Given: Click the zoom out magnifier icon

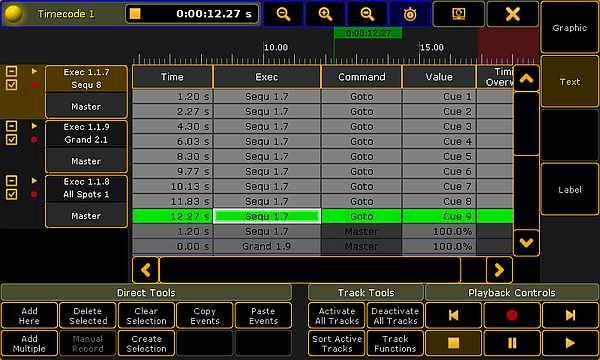Looking at the screenshot, I should coord(283,14).
